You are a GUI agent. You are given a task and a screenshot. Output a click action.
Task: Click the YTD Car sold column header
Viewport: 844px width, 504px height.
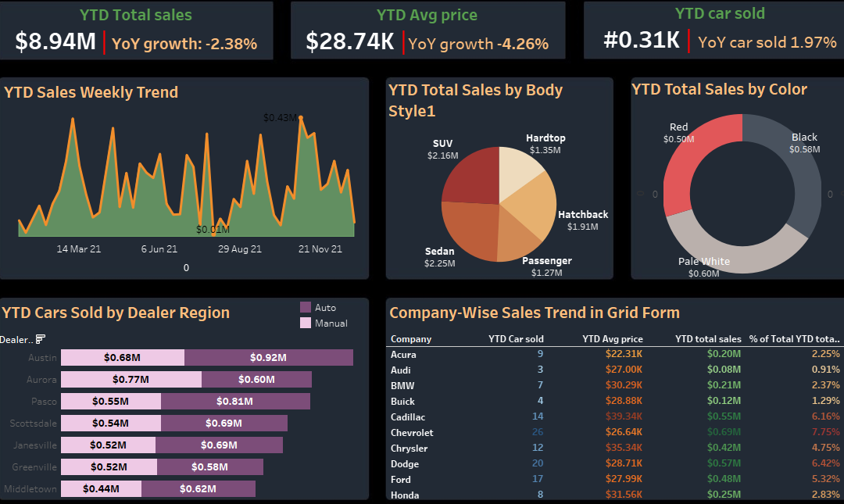[x=515, y=339]
